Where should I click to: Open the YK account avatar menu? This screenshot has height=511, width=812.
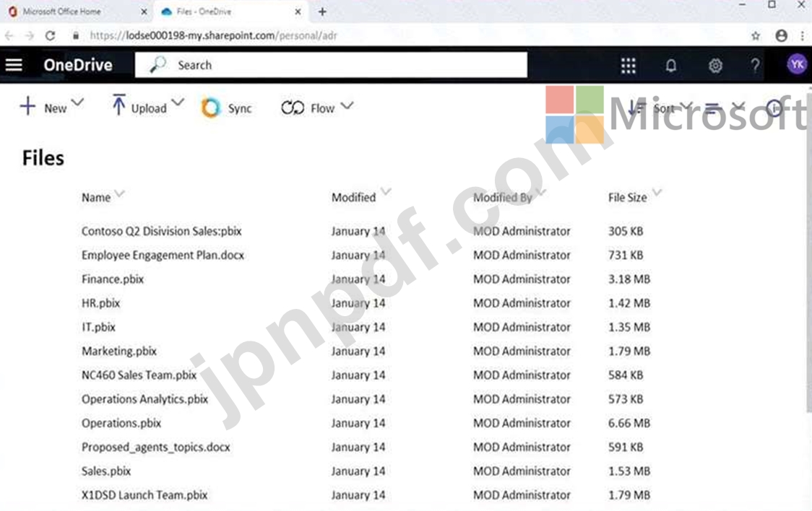(x=797, y=65)
